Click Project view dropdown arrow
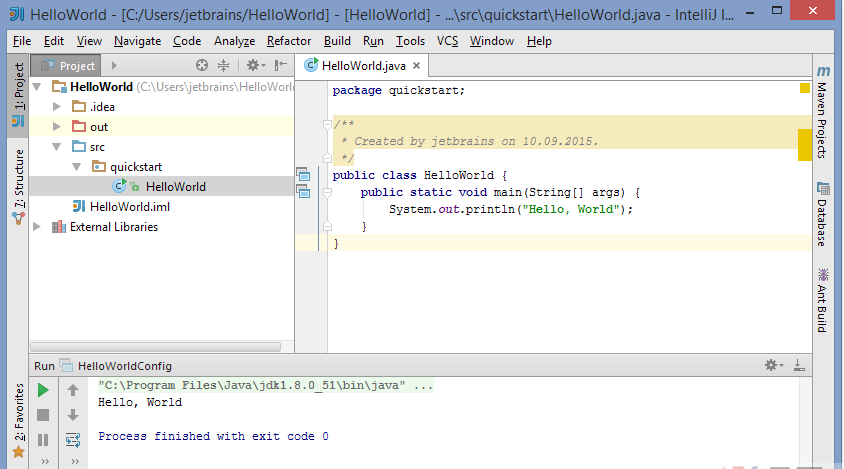Viewport: 844px width, 469px height. [x=114, y=66]
